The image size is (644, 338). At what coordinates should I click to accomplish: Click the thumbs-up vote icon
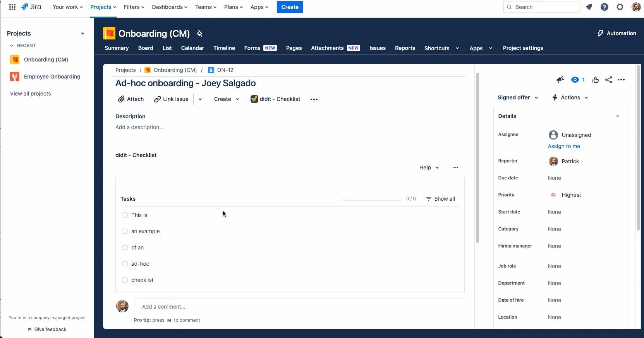(596, 80)
